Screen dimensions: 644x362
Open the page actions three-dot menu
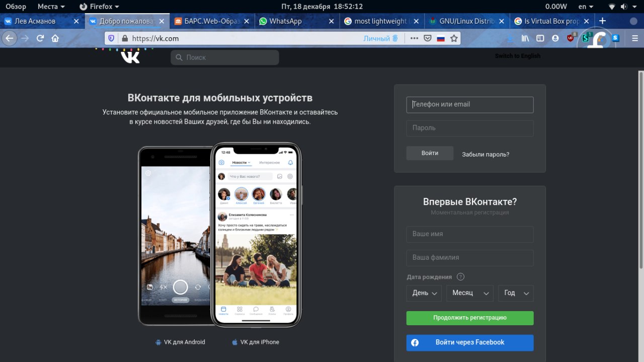pyautogui.click(x=414, y=38)
